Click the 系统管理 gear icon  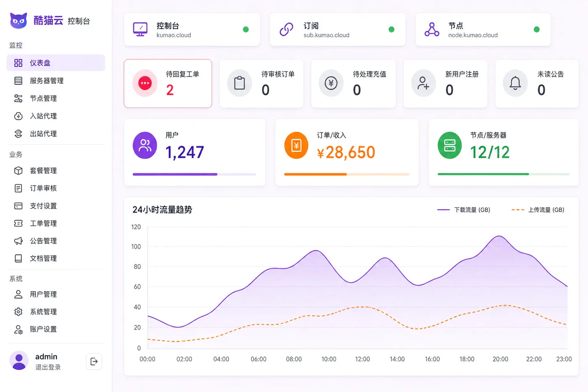pyautogui.click(x=18, y=312)
